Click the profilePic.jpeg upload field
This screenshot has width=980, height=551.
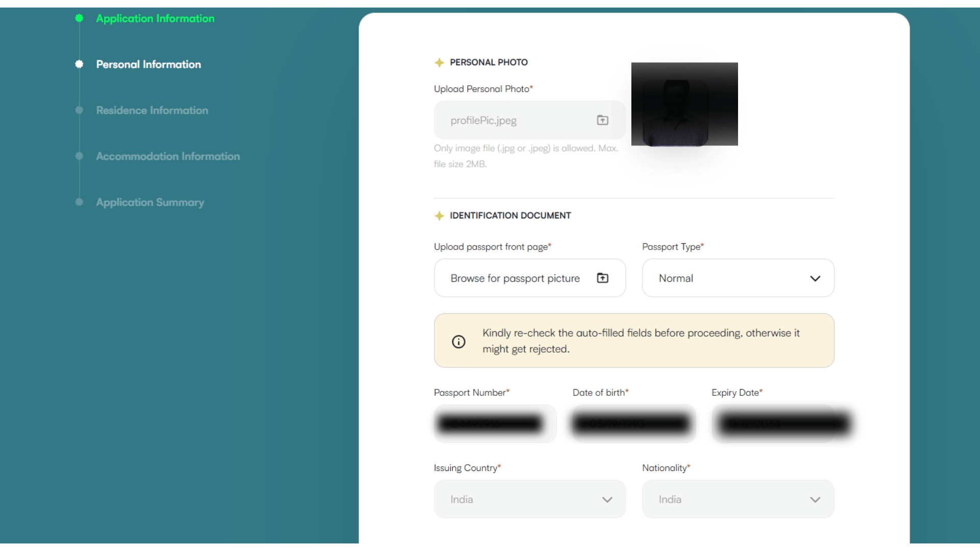click(x=514, y=120)
